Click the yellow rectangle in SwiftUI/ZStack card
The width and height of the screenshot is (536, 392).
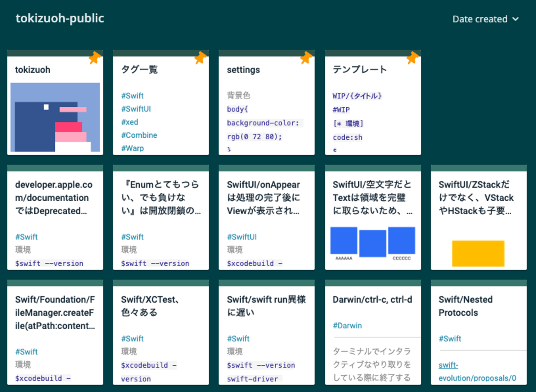478,253
